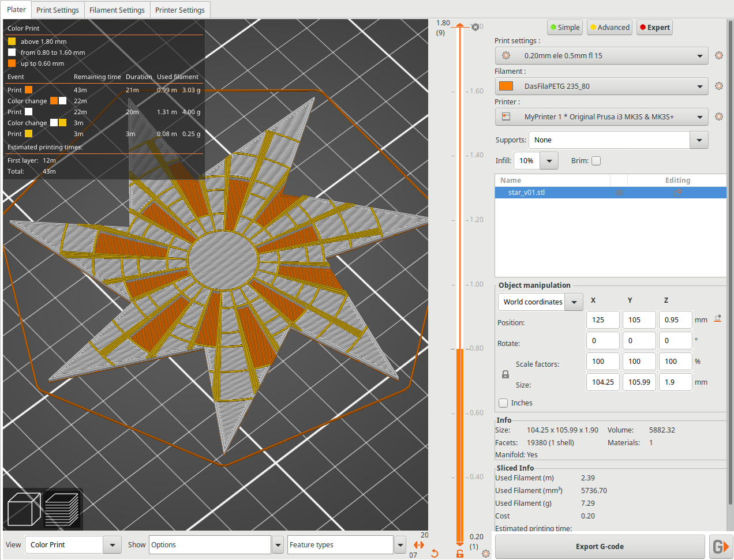
Task: Click yellow swatch for above 1.80 mm
Action: pyautogui.click(x=12, y=42)
